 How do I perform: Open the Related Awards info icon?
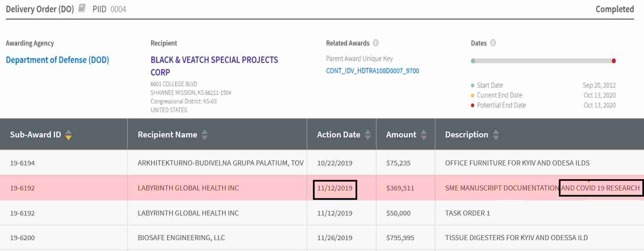[x=376, y=43]
